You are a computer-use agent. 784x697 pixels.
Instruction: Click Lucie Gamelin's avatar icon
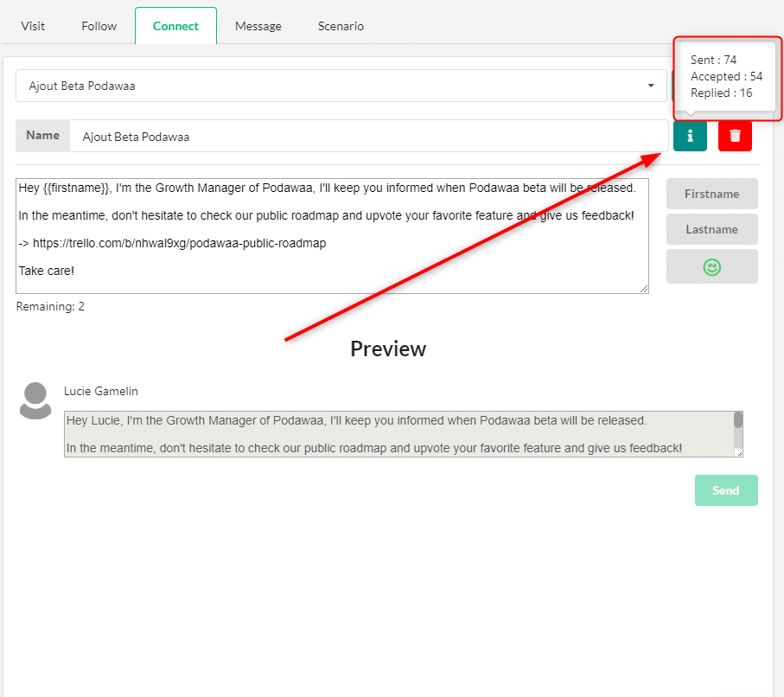click(x=35, y=400)
